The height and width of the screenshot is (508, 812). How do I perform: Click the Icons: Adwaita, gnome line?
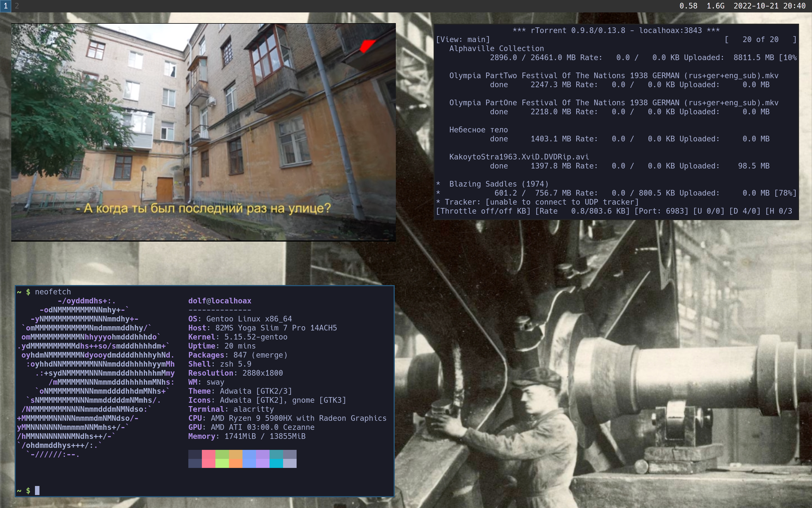(x=267, y=400)
